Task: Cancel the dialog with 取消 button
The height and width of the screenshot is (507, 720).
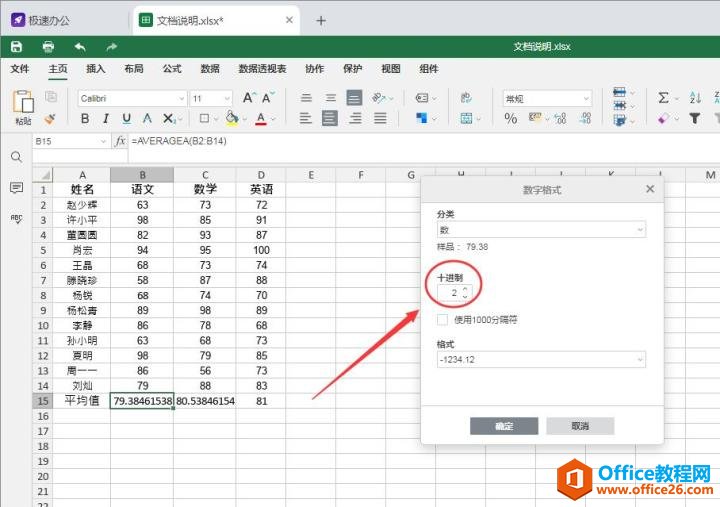Action: tap(580, 426)
